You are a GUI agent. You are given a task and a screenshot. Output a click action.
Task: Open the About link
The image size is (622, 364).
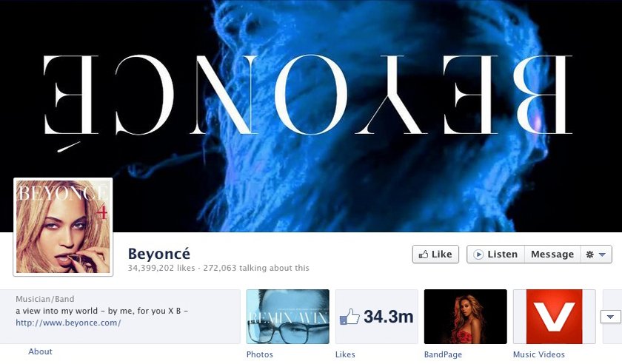[x=40, y=351]
